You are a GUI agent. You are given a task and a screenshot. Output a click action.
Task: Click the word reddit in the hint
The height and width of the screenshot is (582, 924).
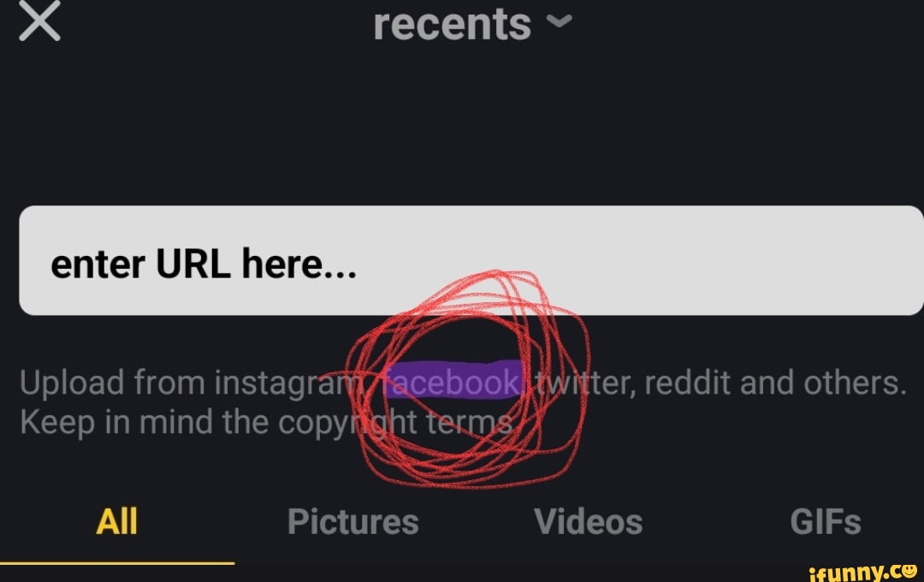tap(688, 383)
